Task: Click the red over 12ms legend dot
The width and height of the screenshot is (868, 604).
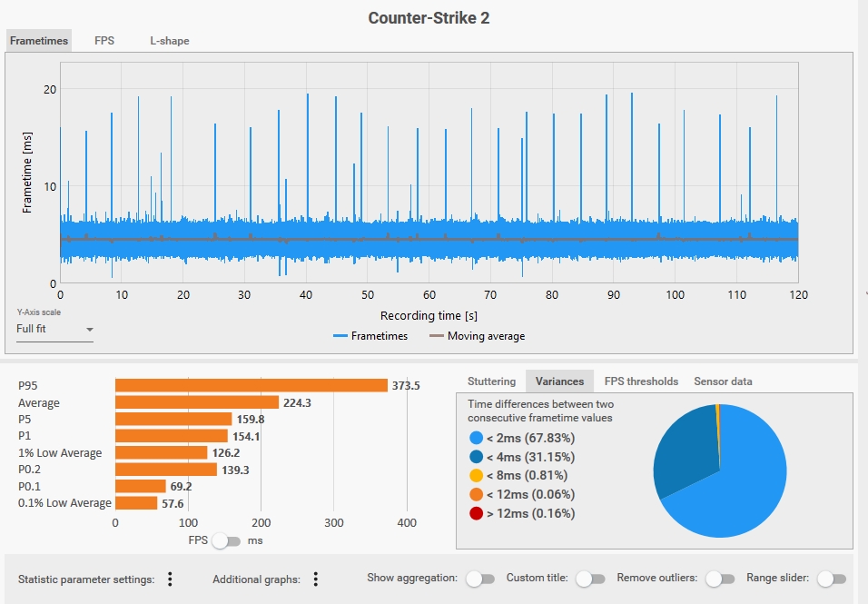Action: click(477, 513)
